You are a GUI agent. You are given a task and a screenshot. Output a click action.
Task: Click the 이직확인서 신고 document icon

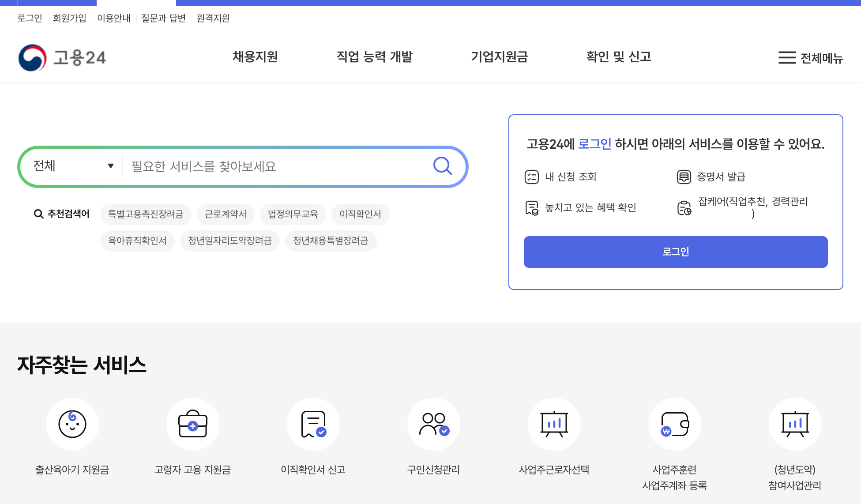[x=313, y=424]
